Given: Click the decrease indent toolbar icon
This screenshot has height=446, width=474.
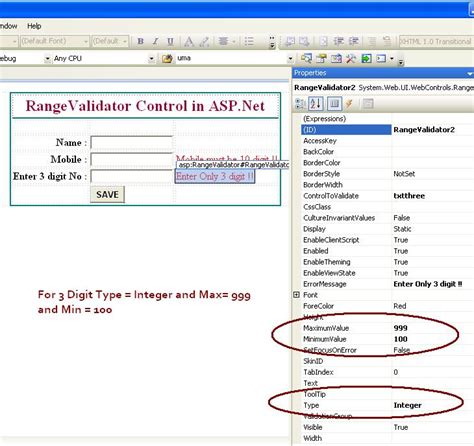Looking at the screenshot, I should click(339, 41).
